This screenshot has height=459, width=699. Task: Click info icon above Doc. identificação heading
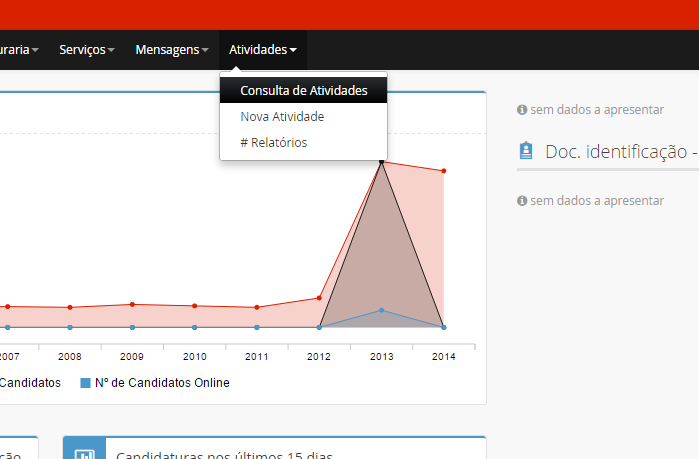click(522, 109)
